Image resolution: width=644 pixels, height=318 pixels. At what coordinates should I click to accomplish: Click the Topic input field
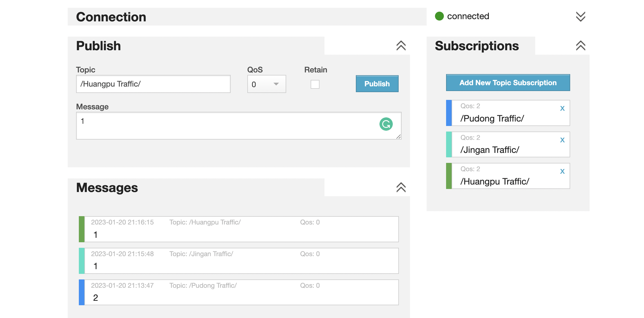pos(153,84)
